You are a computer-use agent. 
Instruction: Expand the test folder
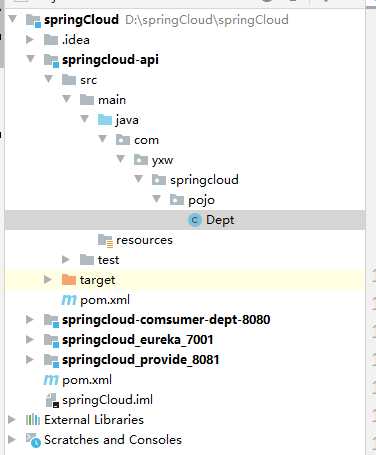coord(66,259)
